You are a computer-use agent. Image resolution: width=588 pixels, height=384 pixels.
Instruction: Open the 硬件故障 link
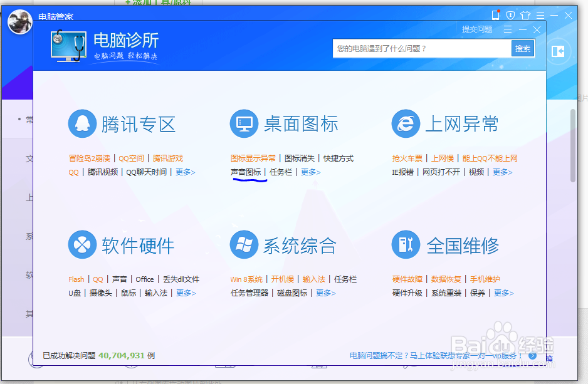point(407,279)
